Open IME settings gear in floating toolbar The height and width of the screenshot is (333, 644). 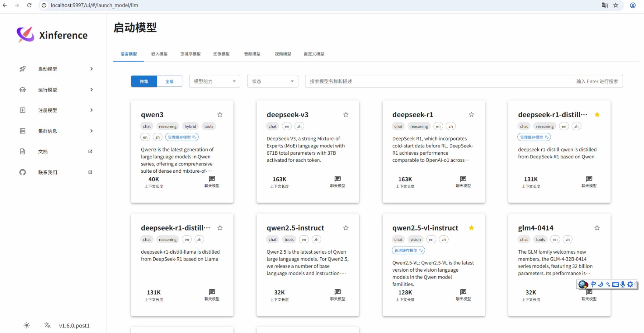coord(630,284)
